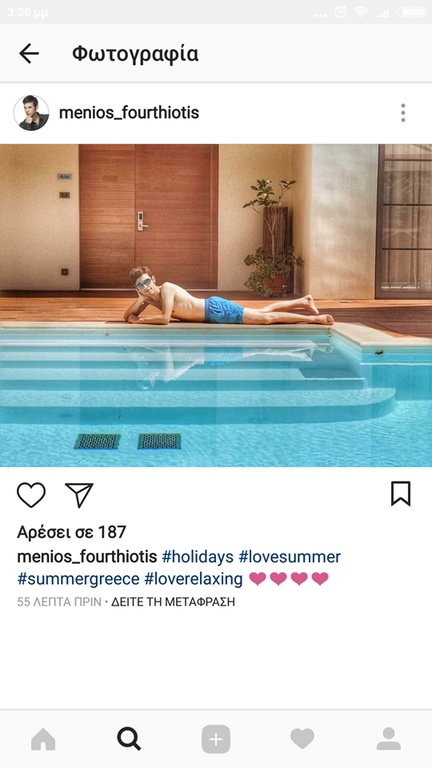
Task: Tap 'ΔΕΙΤΕ ΤΗ ΜΕΤΑΦΡΑΣΗ' translation link
Action: pyautogui.click(x=173, y=602)
